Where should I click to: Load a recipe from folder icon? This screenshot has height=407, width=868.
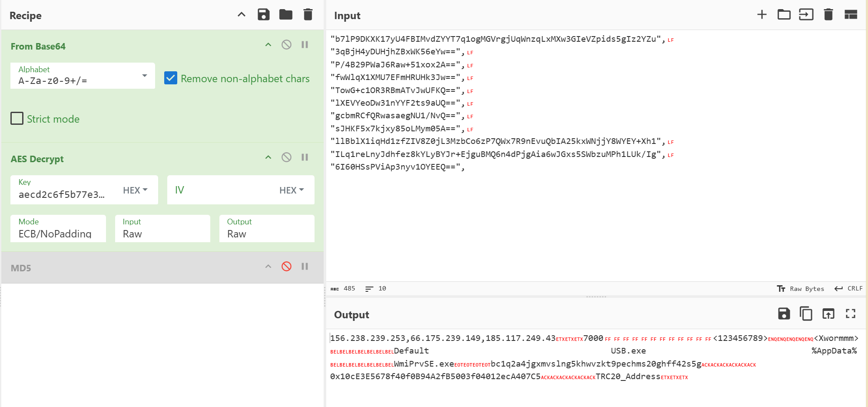286,14
